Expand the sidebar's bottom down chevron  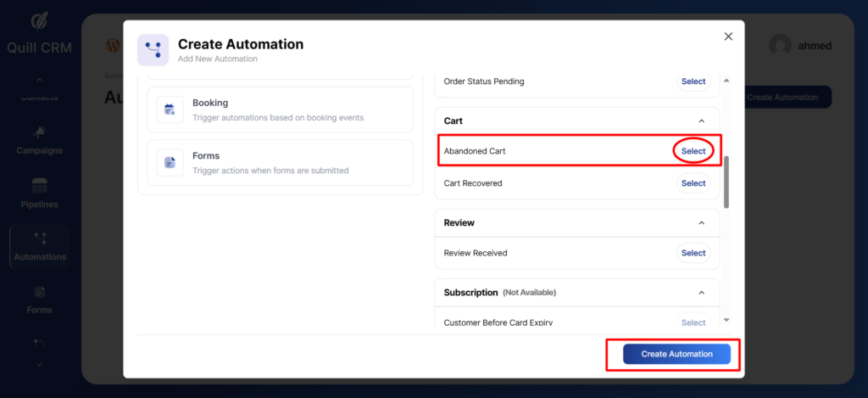tap(39, 364)
